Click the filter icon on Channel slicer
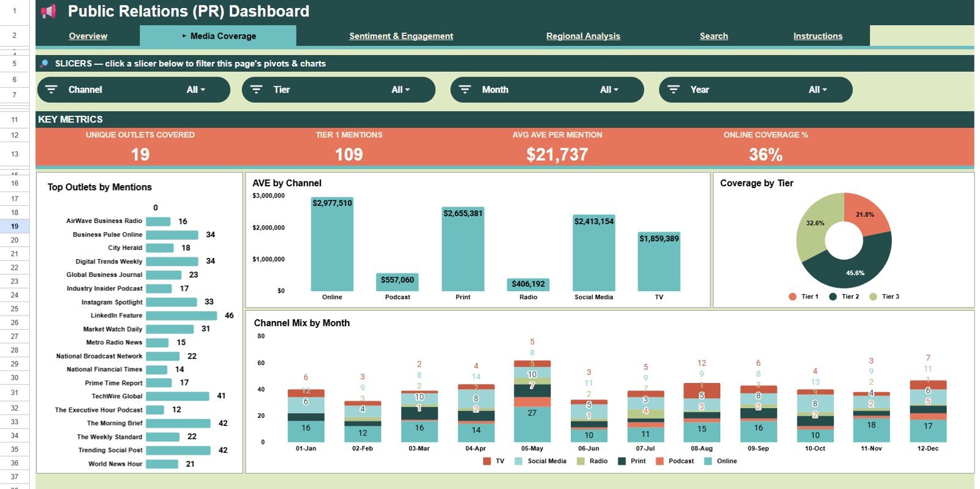980x489 pixels. click(x=51, y=89)
